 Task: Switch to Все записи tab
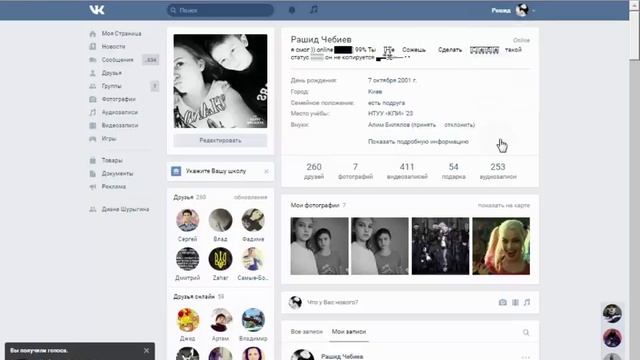point(307,332)
